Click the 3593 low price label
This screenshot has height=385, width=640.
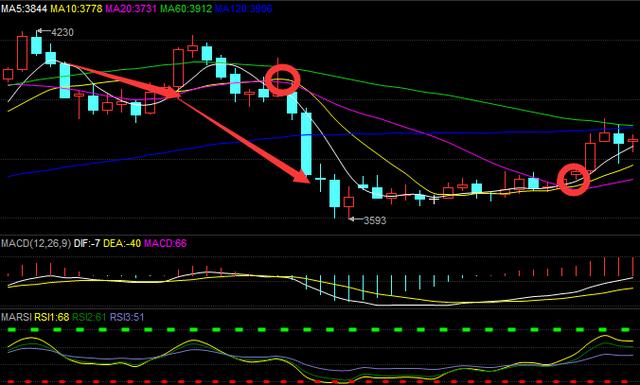pyautogui.click(x=375, y=220)
